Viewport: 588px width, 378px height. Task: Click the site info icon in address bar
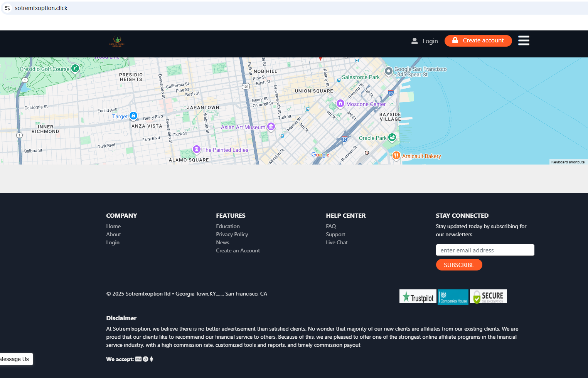(x=7, y=8)
